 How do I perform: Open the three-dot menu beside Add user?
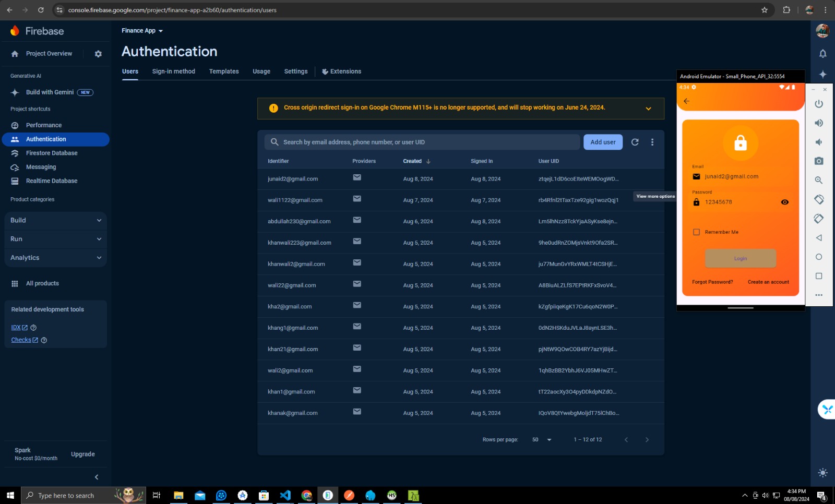(652, 142)
